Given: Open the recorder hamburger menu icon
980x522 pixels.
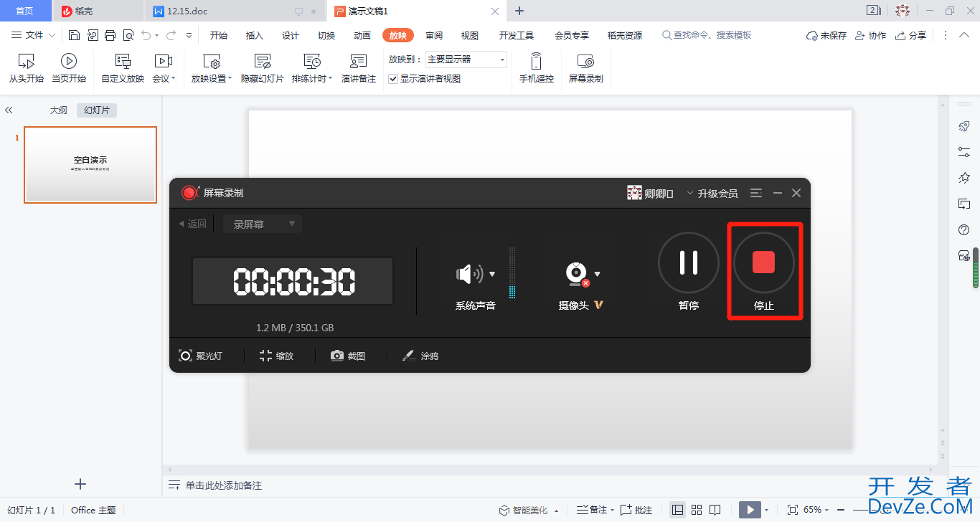Looking at the screenshot, I should pyautogui.click(x=756, y=193).
